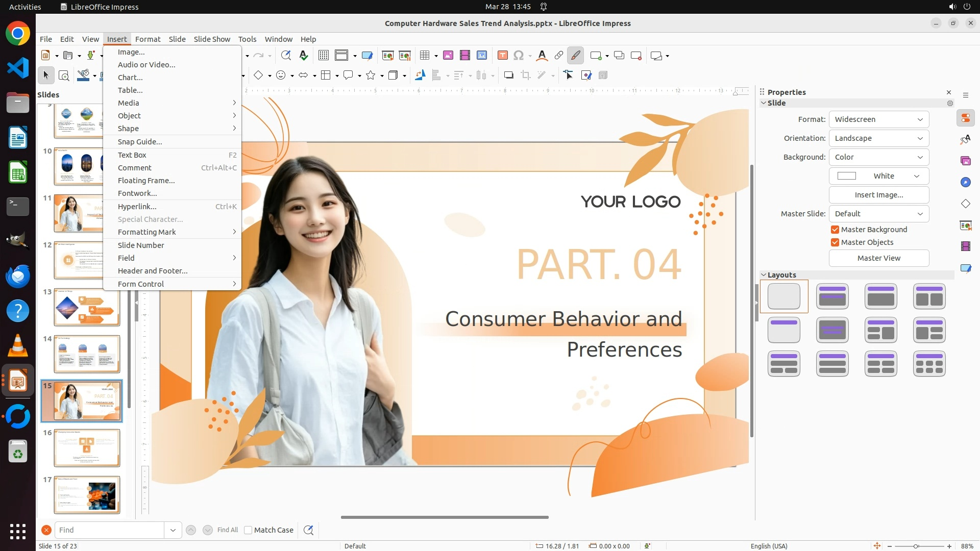Select Header and Footer menu entry
Image resolution: width=980 pixels, height=551 pixels.
(153, 271)
